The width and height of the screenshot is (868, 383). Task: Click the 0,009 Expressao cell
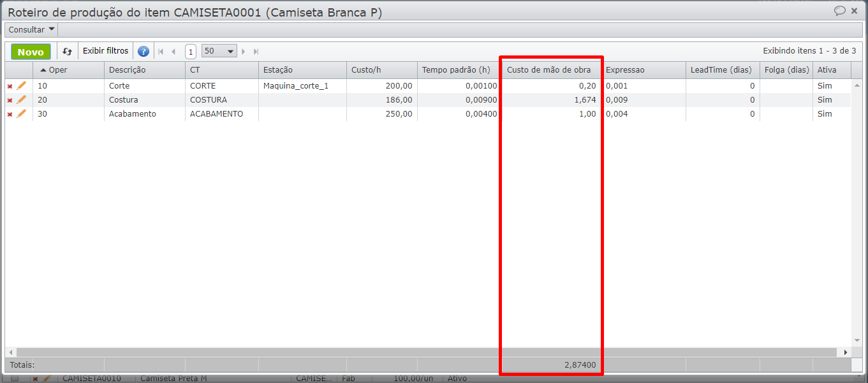(x=644, y=99)
